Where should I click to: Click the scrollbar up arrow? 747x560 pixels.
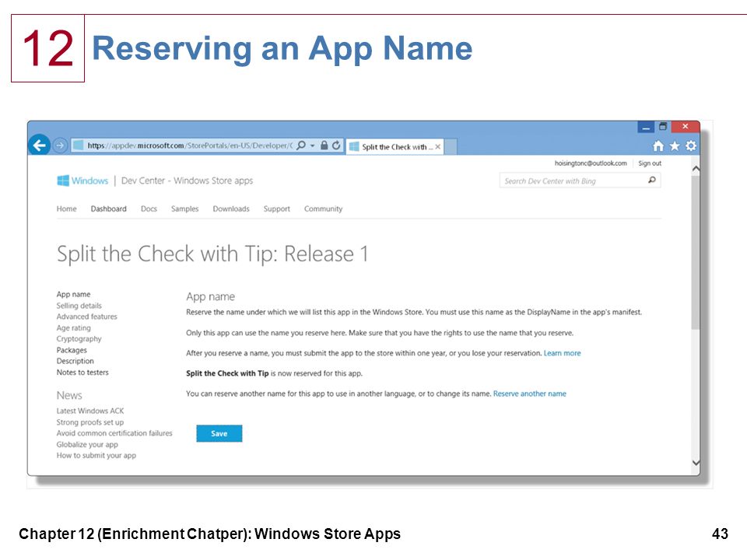click(696, 169)
